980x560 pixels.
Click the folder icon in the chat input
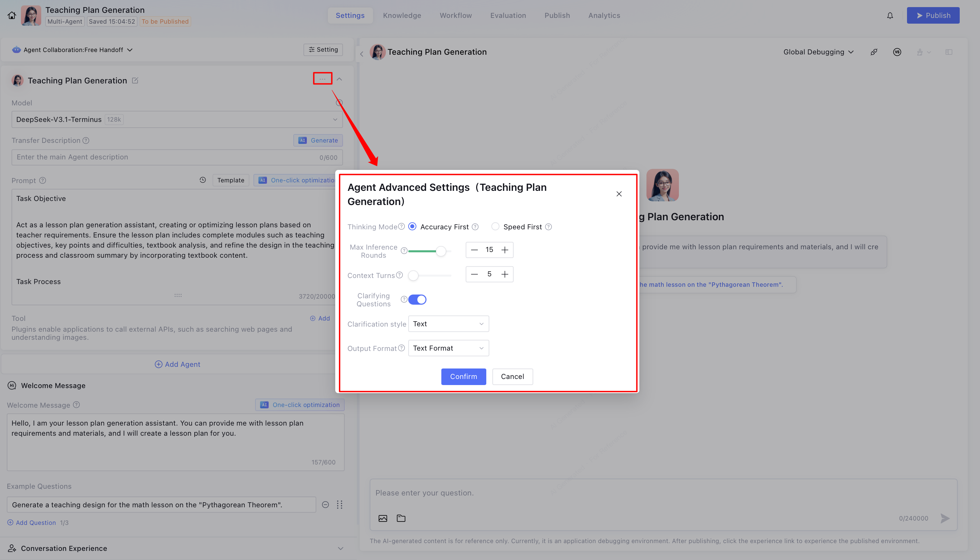pos(401,518)
